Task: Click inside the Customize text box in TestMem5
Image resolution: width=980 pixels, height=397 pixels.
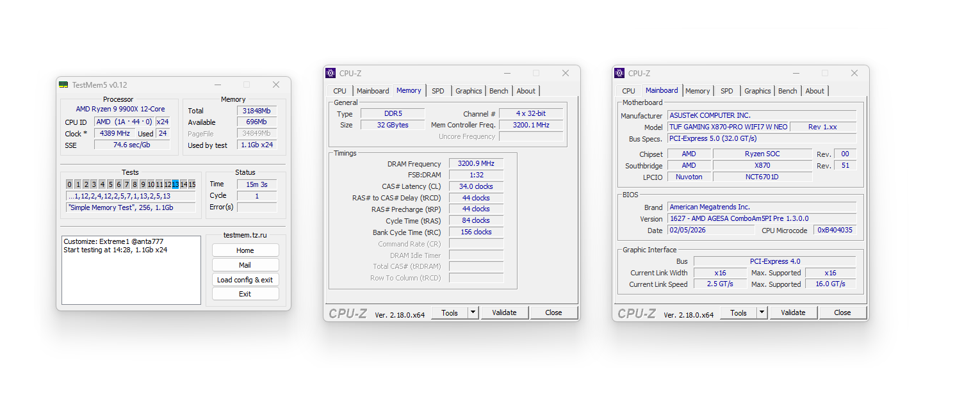Action: tap(131, 269)
